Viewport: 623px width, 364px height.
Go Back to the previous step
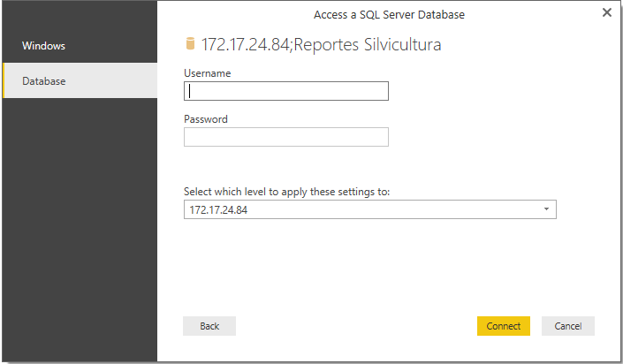(209, 326)
